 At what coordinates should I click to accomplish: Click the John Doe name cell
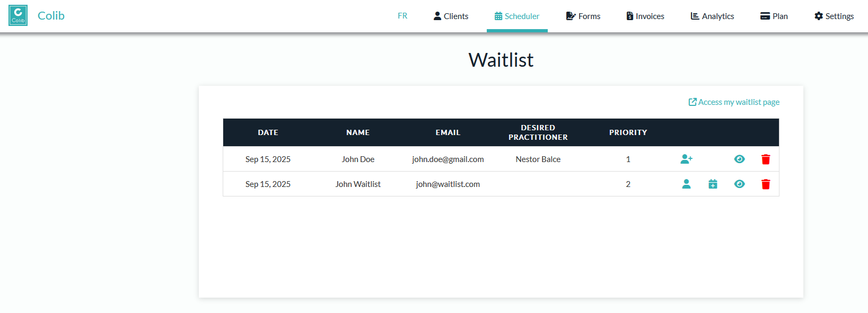click(x=358, y=159)
